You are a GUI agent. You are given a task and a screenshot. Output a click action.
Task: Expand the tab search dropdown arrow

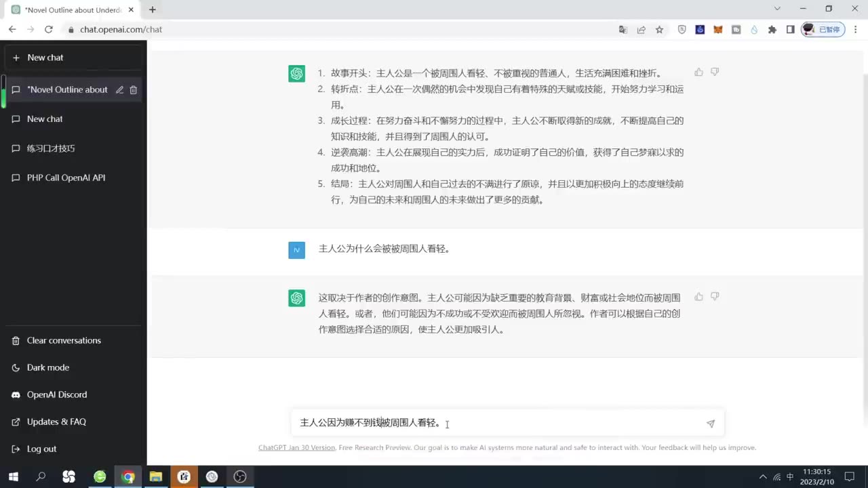pyautogui.click(x=777, y=9)
